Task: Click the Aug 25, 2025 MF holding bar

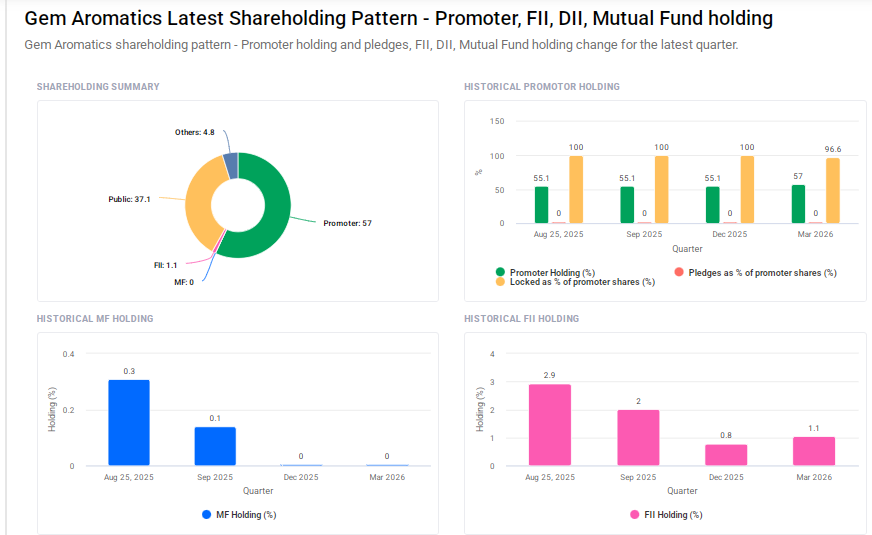Action: [129, 423]
